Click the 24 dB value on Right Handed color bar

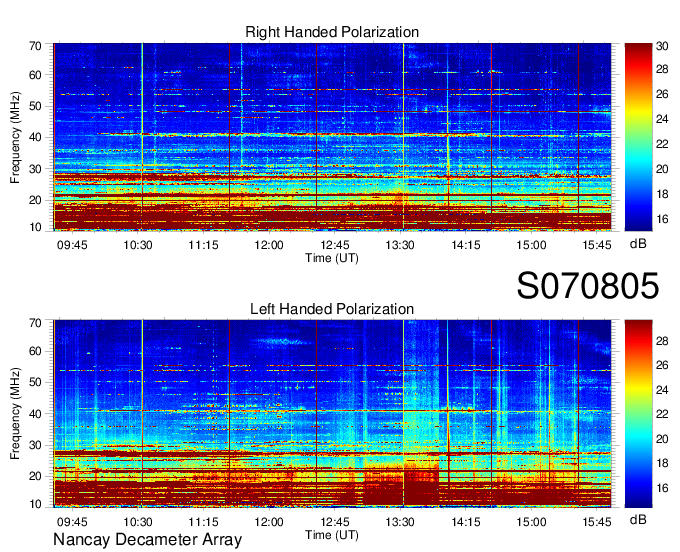[662, 119]
